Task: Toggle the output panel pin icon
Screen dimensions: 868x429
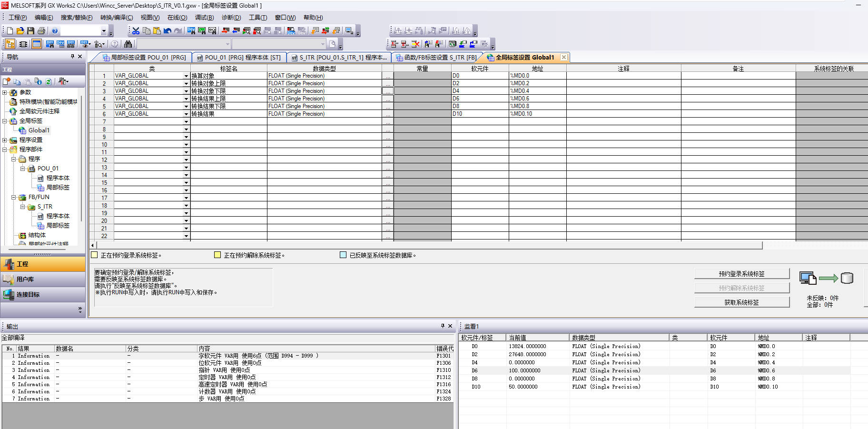Action: coord(443,326)
